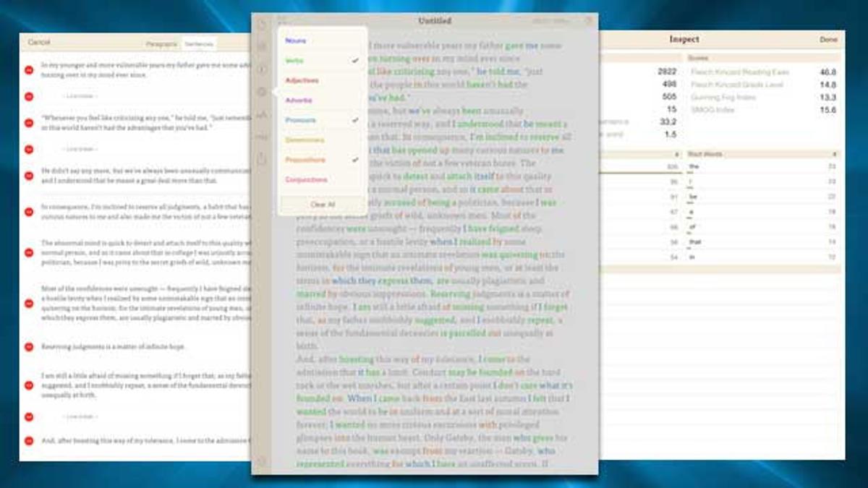The height and width of the screenshot is (488, 868).
Task: Click the highlighted word 'gave' in the Untitled document
Action: (x=514, y=46)
